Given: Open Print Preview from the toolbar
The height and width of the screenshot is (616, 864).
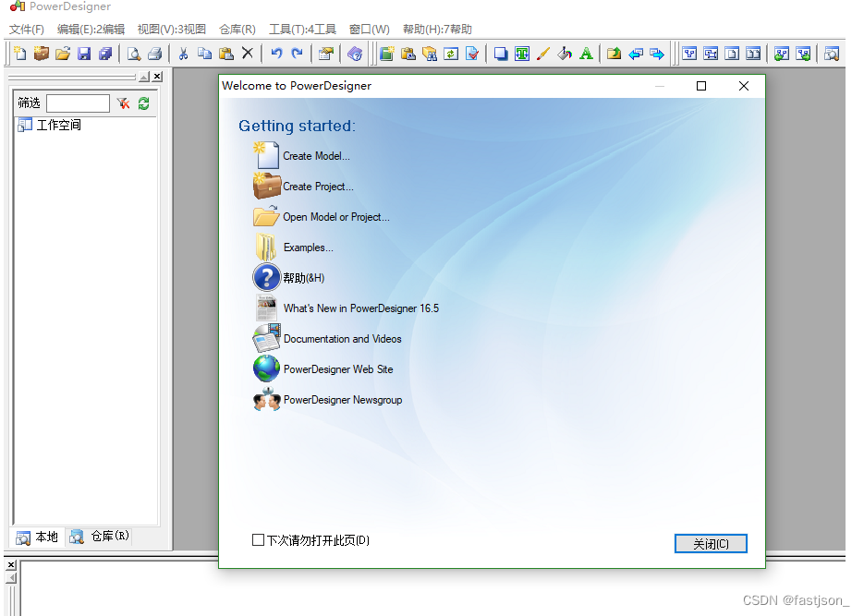Looking at the screenshot, I should click(x=134, y=54).
